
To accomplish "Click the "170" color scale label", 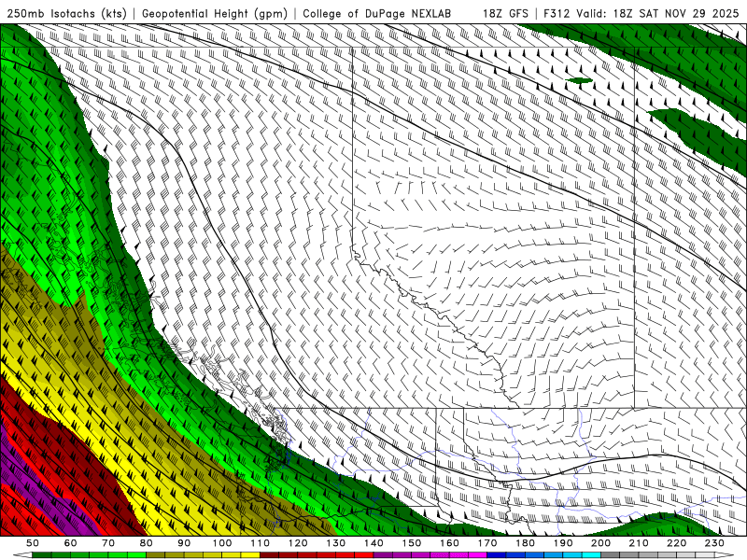I will (x=486, y=543).
